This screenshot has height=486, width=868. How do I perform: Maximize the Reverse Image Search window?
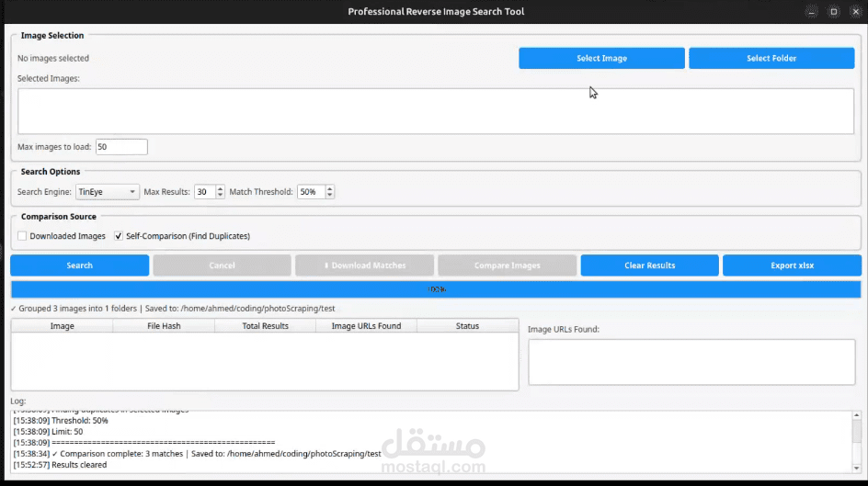(x=834, y=12)
